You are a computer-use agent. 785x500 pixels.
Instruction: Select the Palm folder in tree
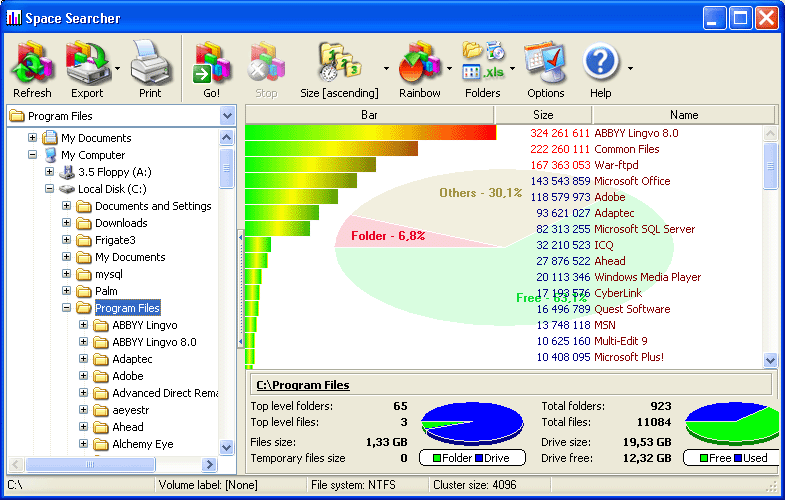click(106, 291)
